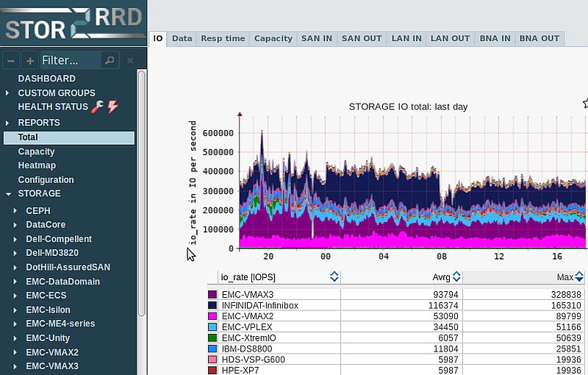Click into the Filter text field
Screen dimensions: 588x375
tap(69, 60)
